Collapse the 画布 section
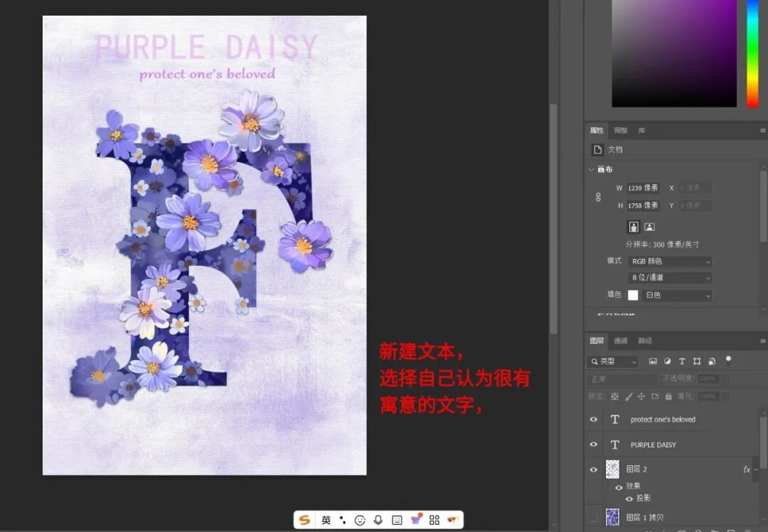Image resolution: width=768 pixels, height=532 pixels. [592, 170]
